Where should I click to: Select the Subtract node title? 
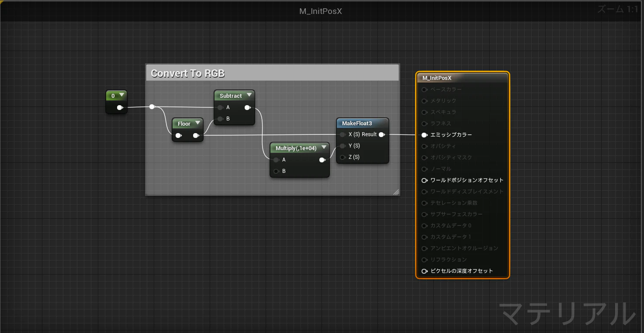click(x=231, y=96)
